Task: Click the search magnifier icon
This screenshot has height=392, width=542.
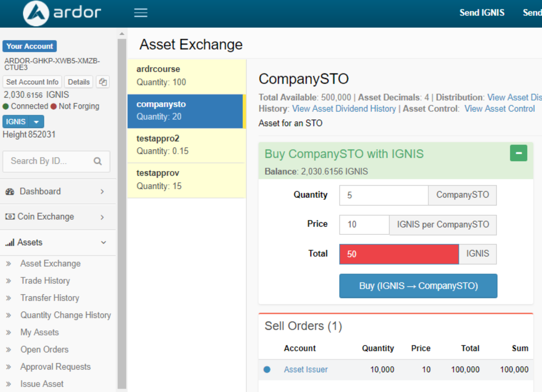Action: (x=98, y=161)
